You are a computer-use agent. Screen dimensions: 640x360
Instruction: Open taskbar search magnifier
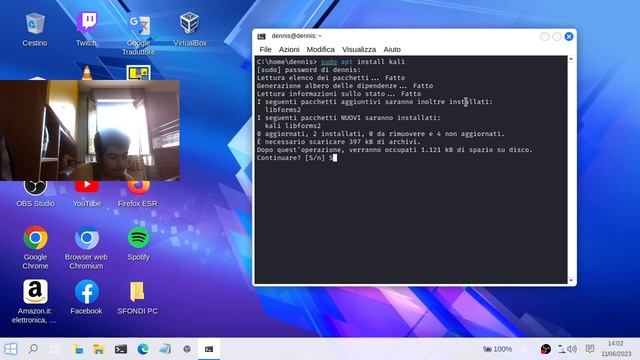(33, 349)
